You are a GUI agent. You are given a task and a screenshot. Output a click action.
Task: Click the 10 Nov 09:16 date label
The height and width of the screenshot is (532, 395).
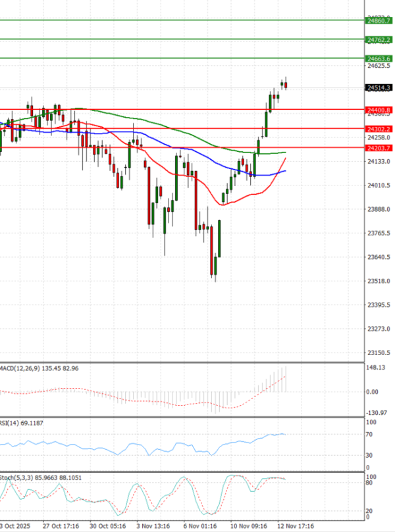[248, 526]
